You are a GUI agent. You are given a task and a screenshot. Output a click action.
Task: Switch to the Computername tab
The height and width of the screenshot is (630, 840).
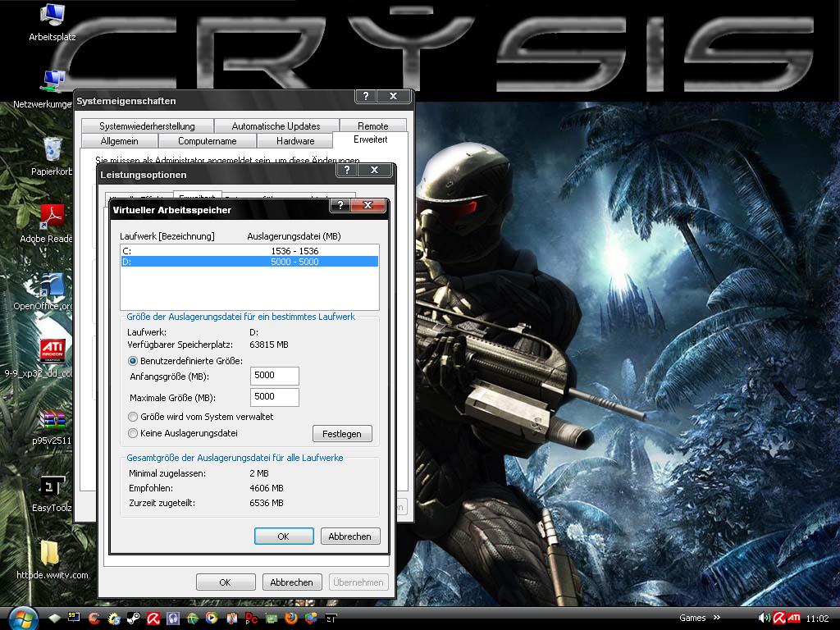coord(208,141)
